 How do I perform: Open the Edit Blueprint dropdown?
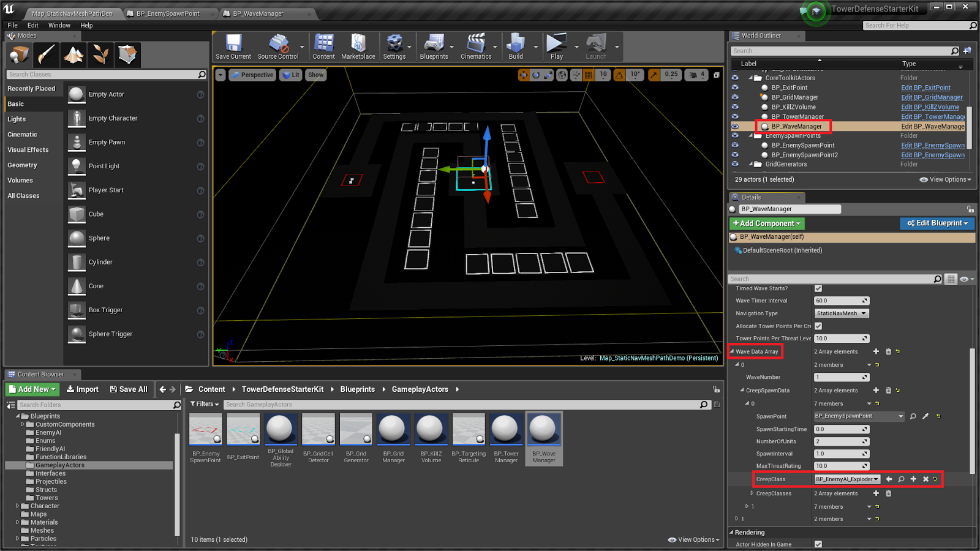tap(937, 223)
